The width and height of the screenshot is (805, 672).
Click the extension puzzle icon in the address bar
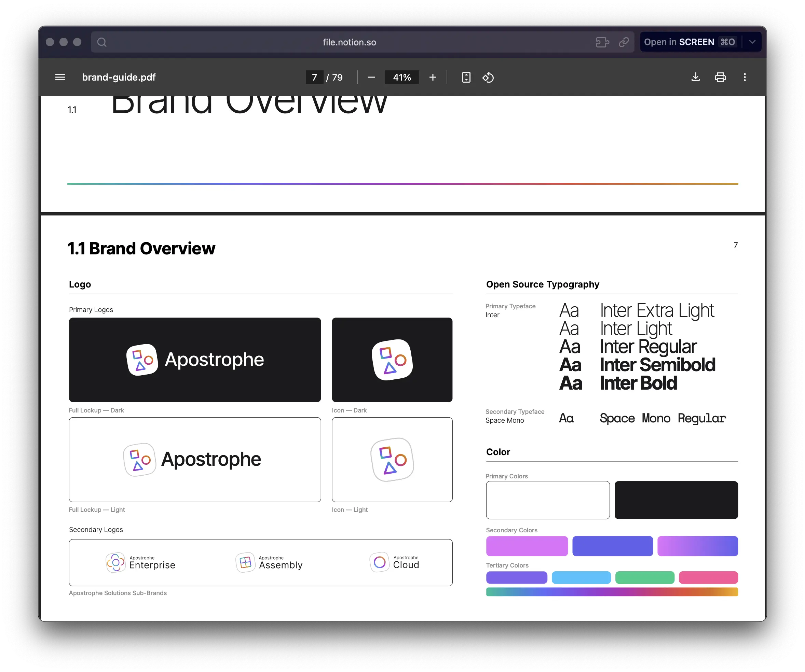(x=602, y=42)
